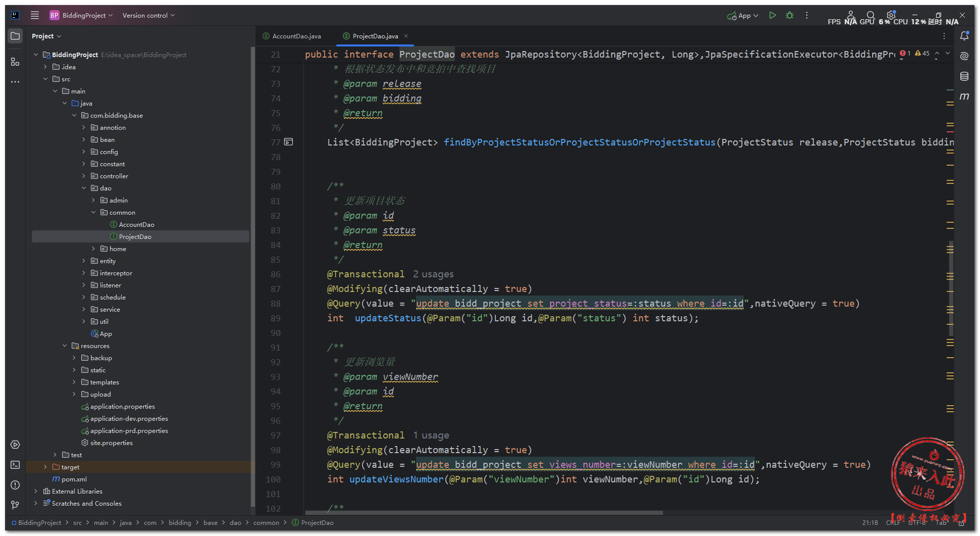Collapse the dao package folder
The image size is (980, 536).
pos(84,188)
